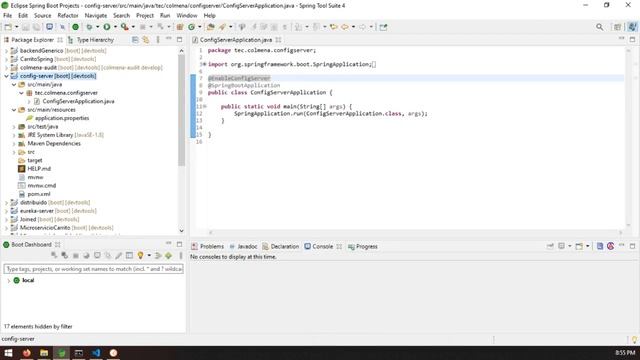The width and height of the screenshot is (640, 360).
Task: Maximize the Package Explorer view
Action: 180,39
